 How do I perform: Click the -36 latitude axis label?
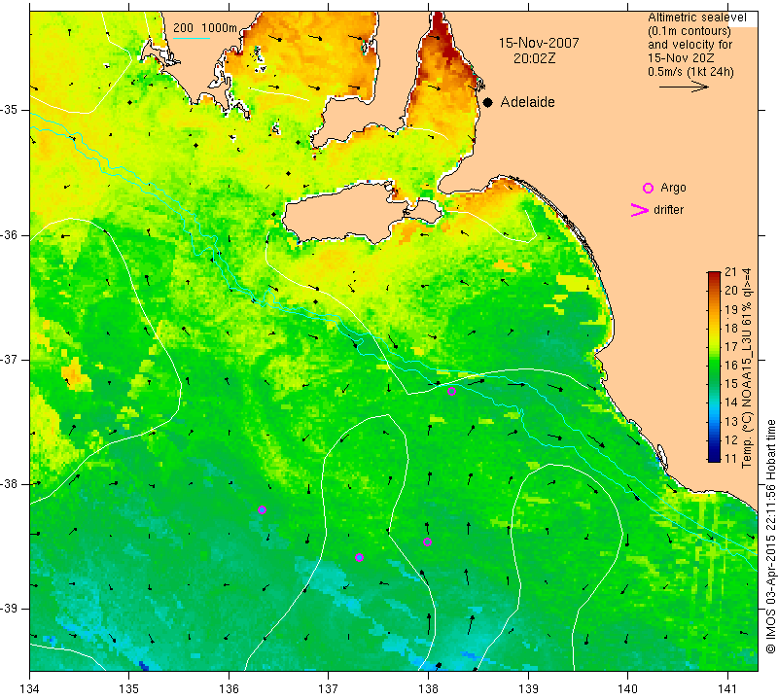tap(10, 234)
